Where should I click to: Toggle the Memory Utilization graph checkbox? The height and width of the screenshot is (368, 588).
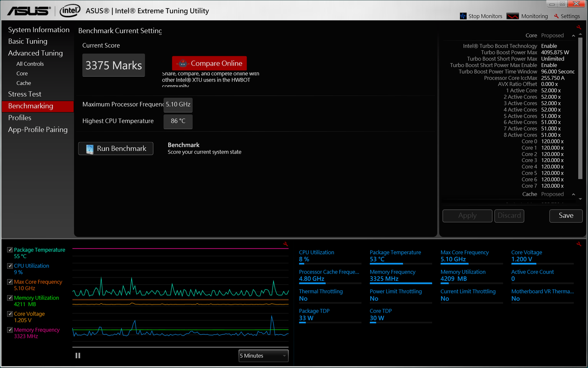10,298
